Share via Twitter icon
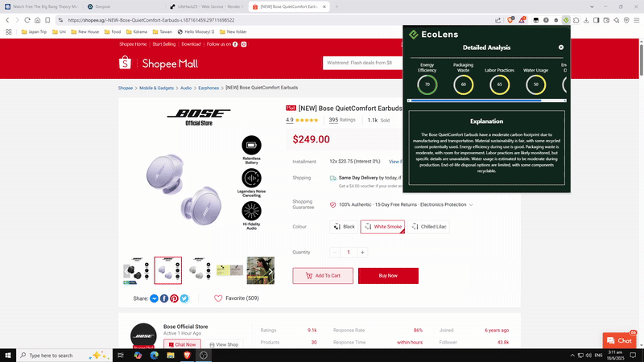 (184, 298)
